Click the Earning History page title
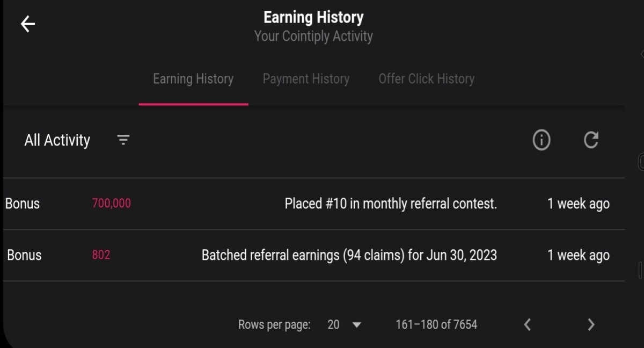The width and height of the screenshot is (644, 348). 313,17
